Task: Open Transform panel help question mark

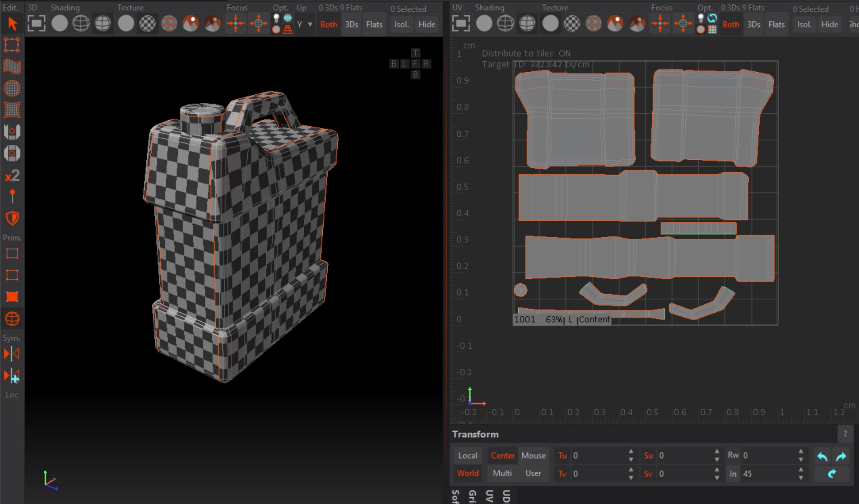Action: 845,434
